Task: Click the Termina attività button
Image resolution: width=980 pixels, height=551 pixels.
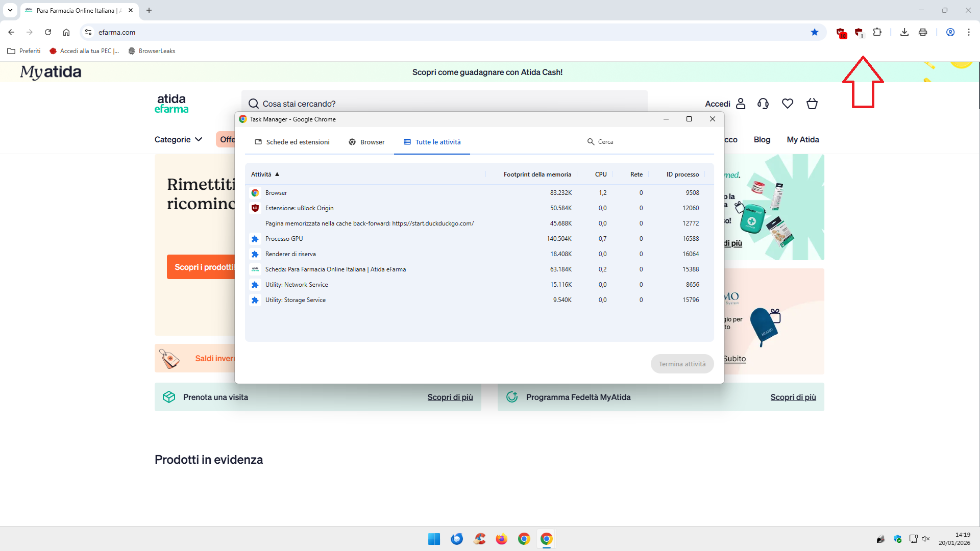Action: point(682,364)
